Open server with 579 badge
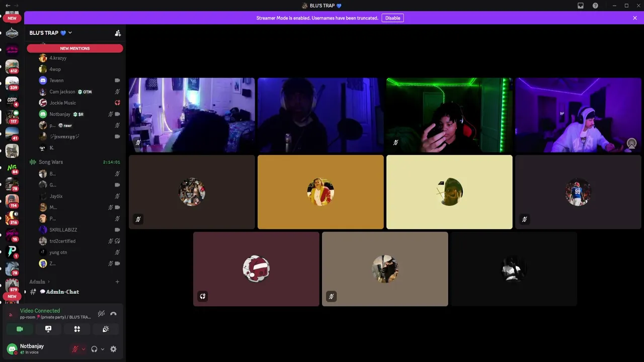644x362 pixels. 12,286
